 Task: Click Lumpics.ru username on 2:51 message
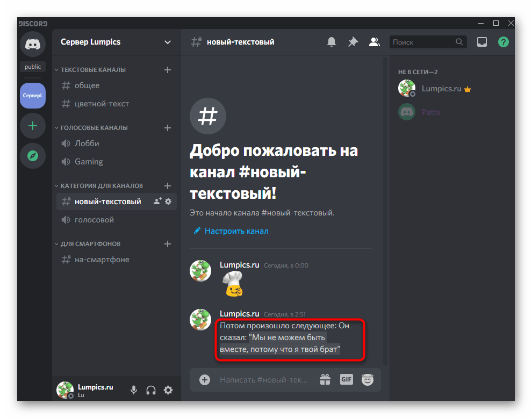pos(239,314)
